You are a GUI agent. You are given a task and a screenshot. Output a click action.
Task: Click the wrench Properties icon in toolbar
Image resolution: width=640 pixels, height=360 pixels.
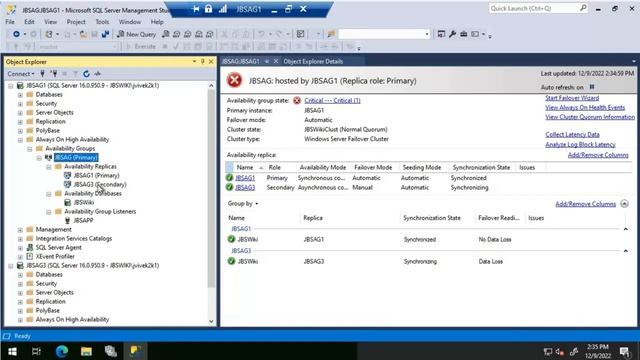point(452,34)
